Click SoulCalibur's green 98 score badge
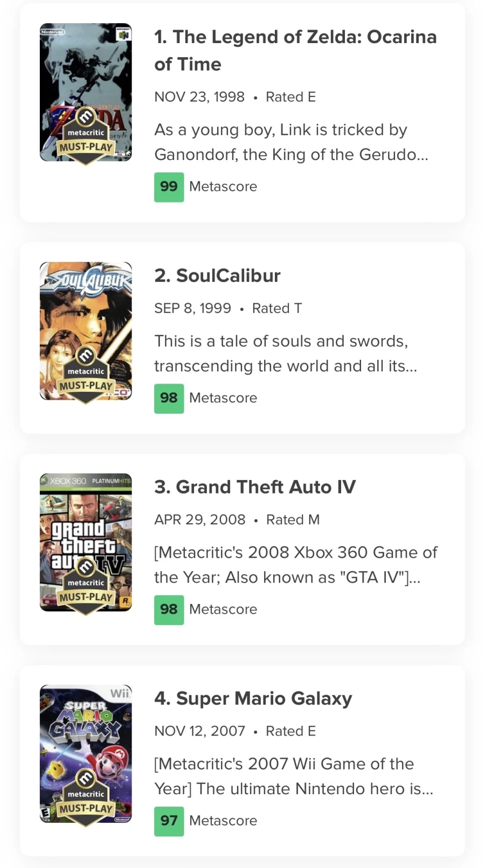Image resolution: width=485 pixels, height=868 pixels. pos(169,398)
